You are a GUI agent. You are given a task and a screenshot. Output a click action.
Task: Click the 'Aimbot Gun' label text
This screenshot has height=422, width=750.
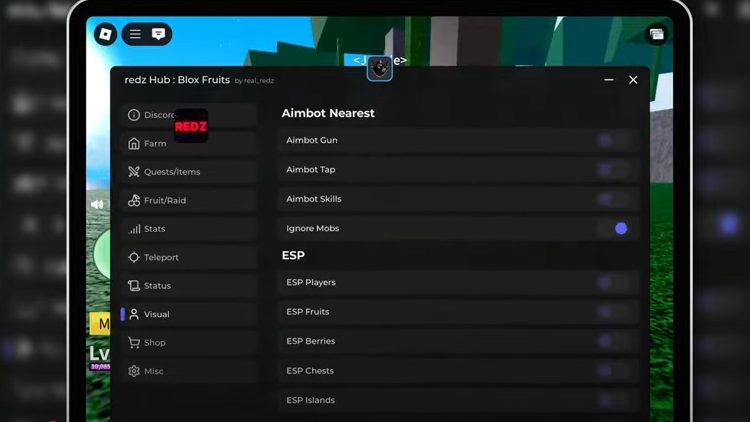(x=312, y=140)
